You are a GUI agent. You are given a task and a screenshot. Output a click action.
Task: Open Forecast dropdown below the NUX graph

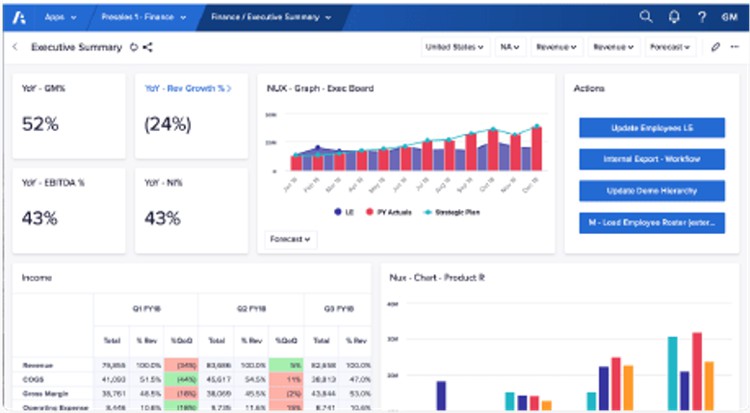coord(291,239)
